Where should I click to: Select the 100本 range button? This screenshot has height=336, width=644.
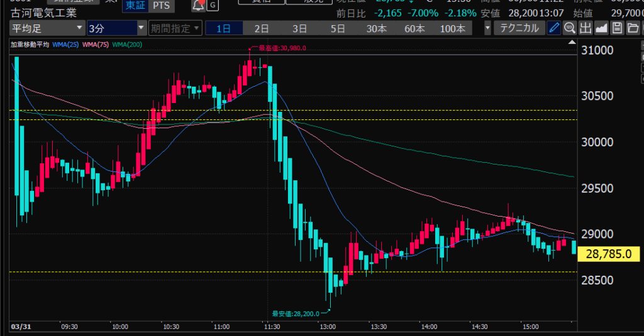click(453, 28)
